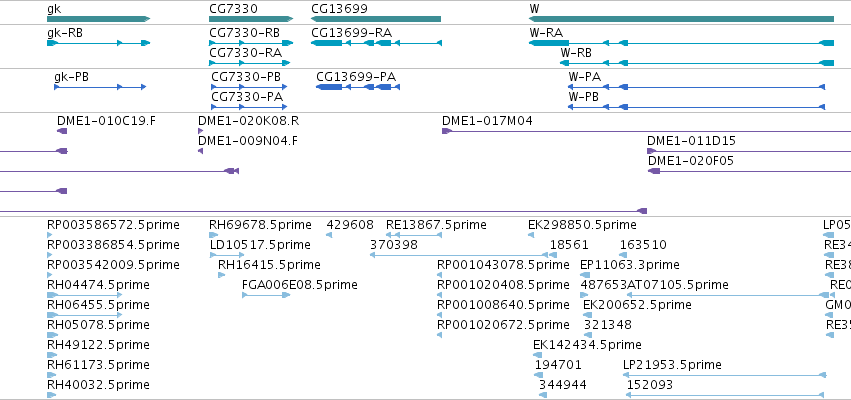Select the DME1-017M04 clone feature
Viewport: 851px width, 400px height.
coord(646,131)
